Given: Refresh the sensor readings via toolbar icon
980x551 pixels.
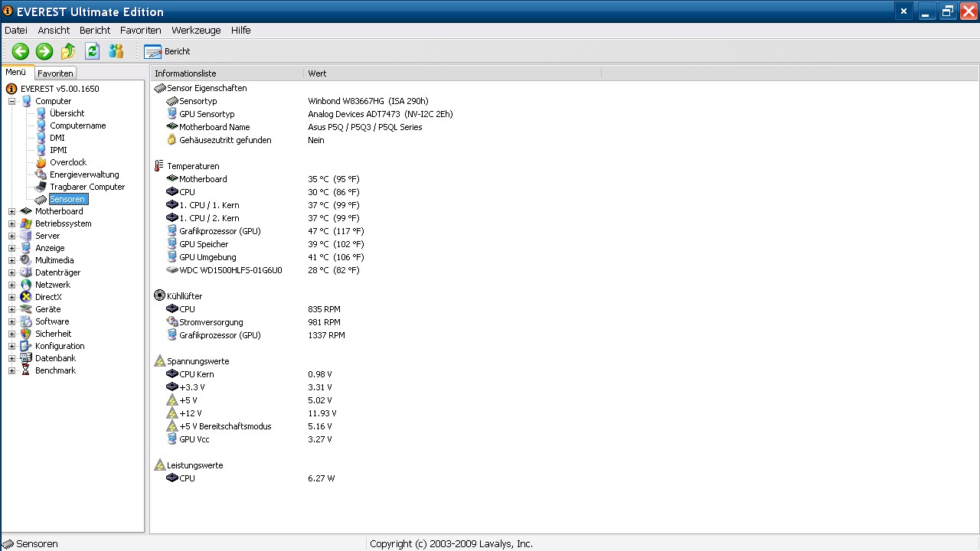Looking at the screenshot, I should (x=93, y=51).
